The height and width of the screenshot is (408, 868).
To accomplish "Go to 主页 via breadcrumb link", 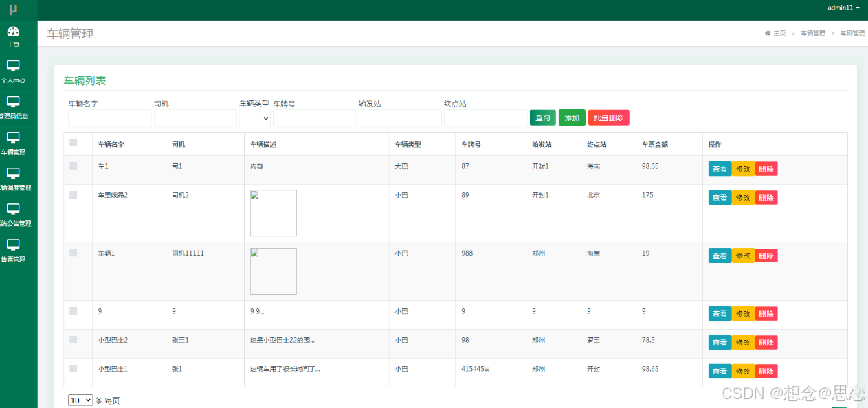I will pos(779,33).
